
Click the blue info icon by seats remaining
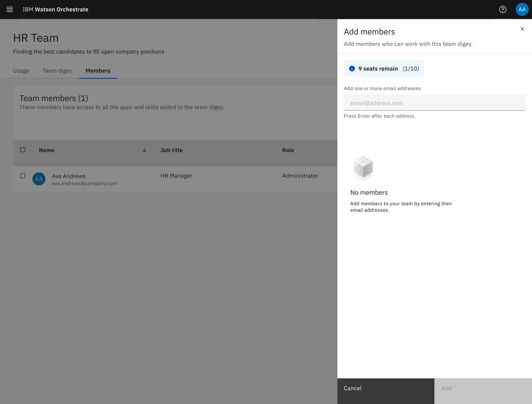[352, 69]
